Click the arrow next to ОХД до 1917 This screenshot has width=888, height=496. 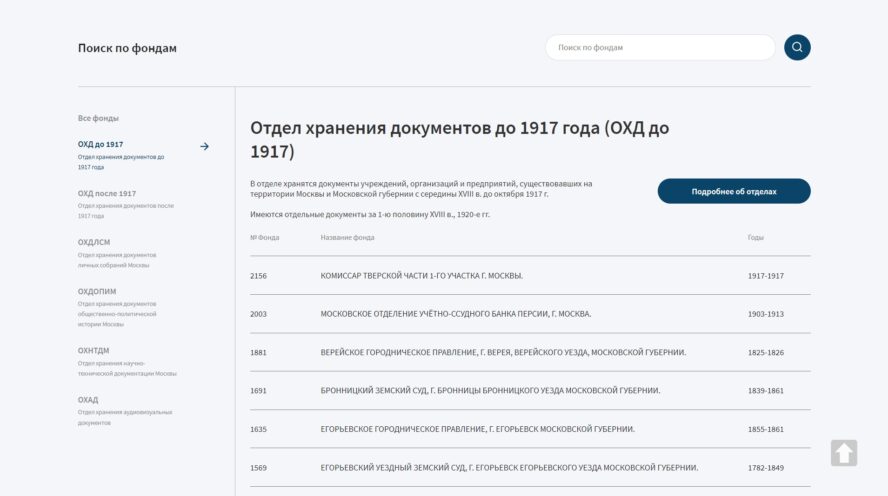(x=204, y=146)
